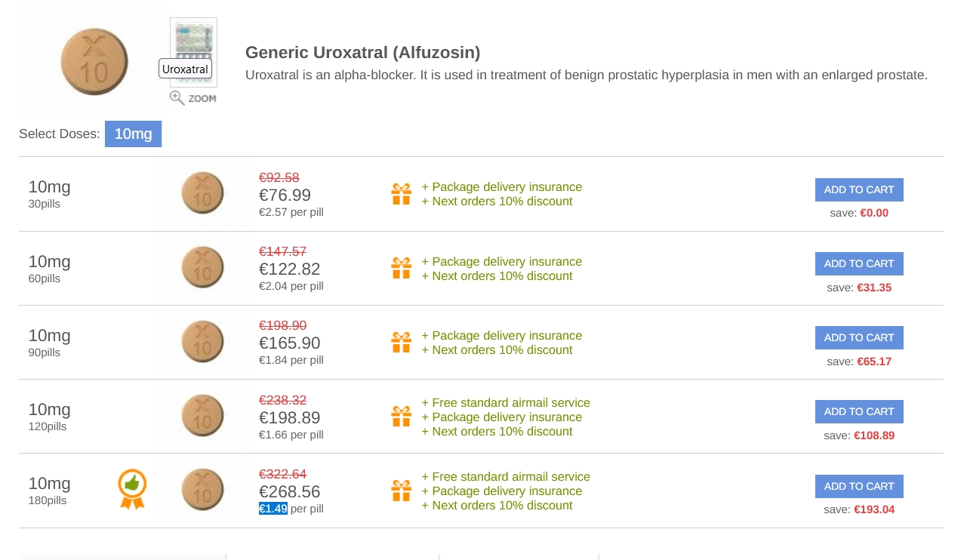Add 60 pills package to cart
The width and height of the screenshot is (970, 560).
coord(859,263)
